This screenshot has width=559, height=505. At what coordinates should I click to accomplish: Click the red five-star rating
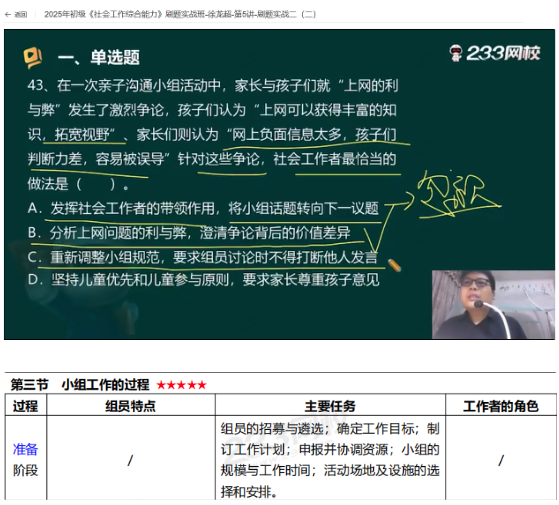[181, 385]
